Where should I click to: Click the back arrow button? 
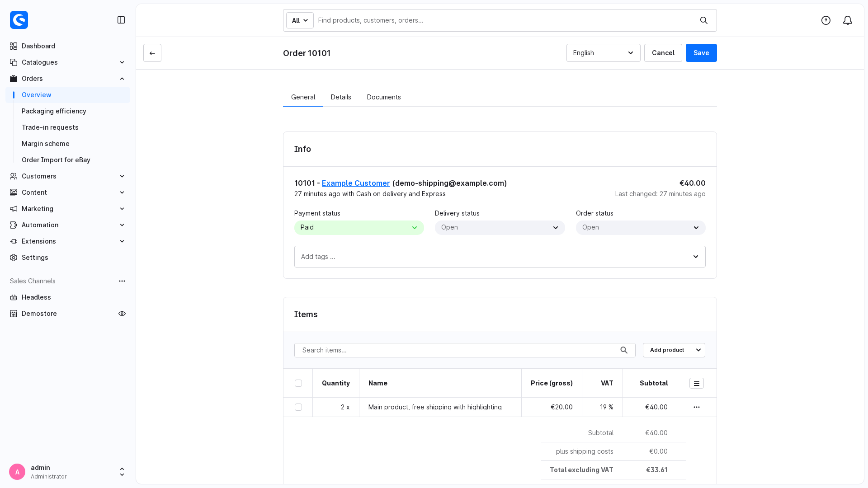tap(152, 53)
